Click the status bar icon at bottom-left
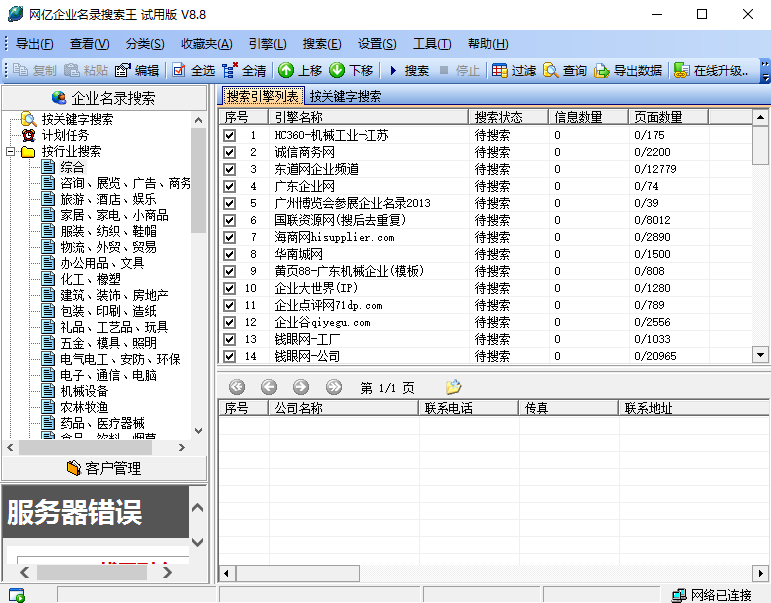The height and width of the screenshot is (603, 771). pyautogui.click(x=17, y=595)
